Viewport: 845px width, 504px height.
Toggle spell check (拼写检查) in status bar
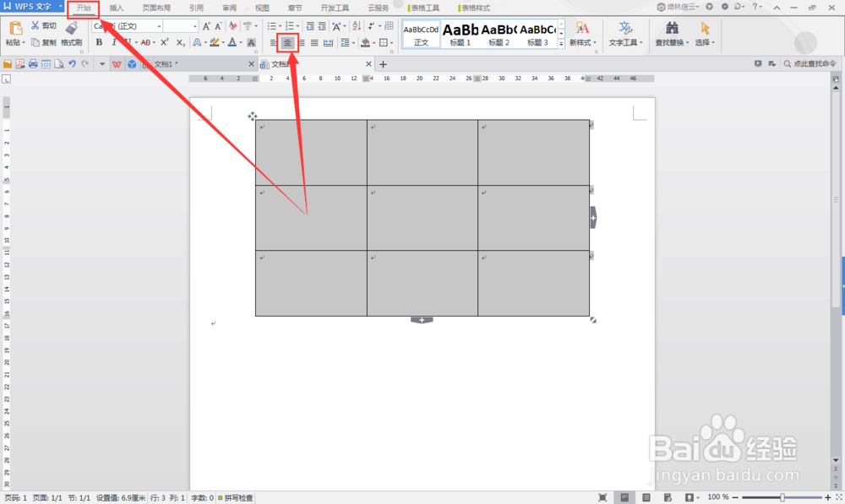pos(236,497)
